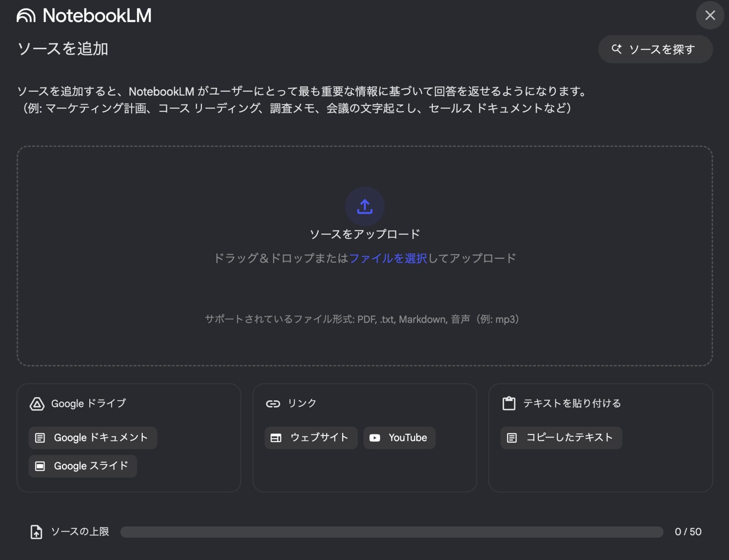Close the add source dialog
The image size is (729, 560).
pos(710,15)
